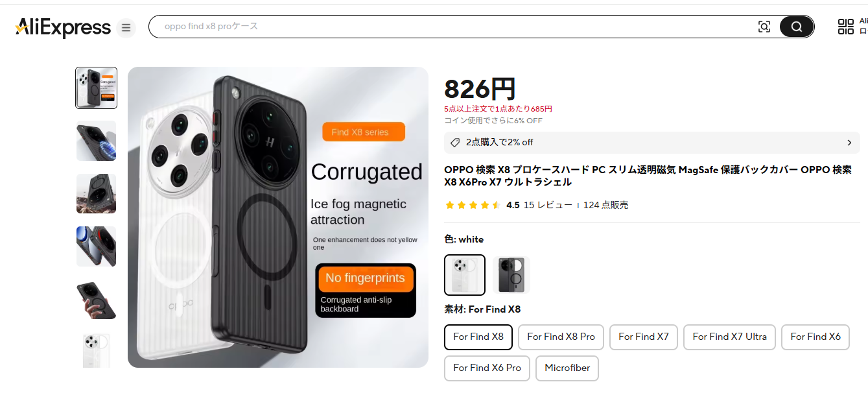The width and height of the screenshot is (868, 395).
Task: Select the Microfiber material option
Action: (567, 368)
